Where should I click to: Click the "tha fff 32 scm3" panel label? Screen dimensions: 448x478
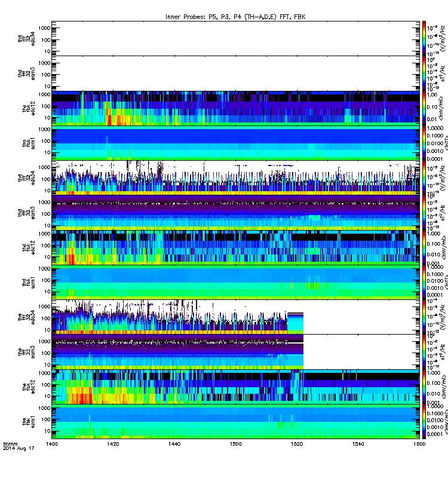coord(26,73)
